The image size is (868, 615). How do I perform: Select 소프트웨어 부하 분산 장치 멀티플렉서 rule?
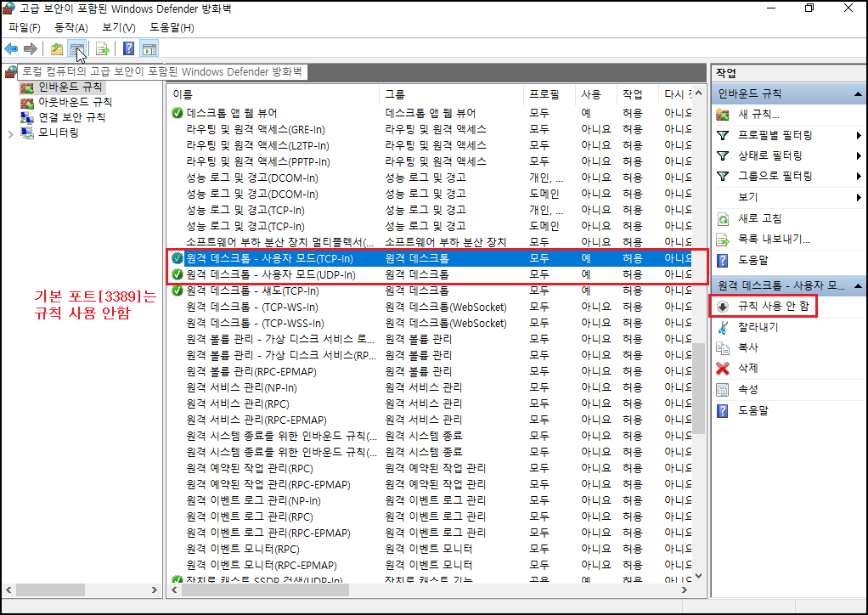tap(431, 242)
